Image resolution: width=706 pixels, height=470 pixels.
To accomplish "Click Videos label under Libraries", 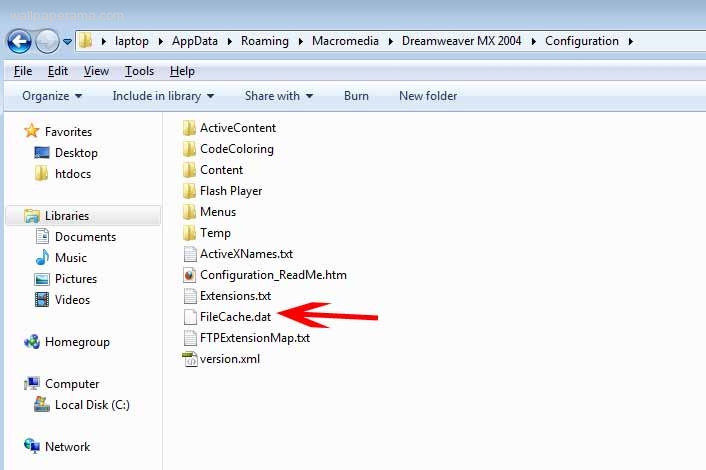I will (x=72, y=299).
